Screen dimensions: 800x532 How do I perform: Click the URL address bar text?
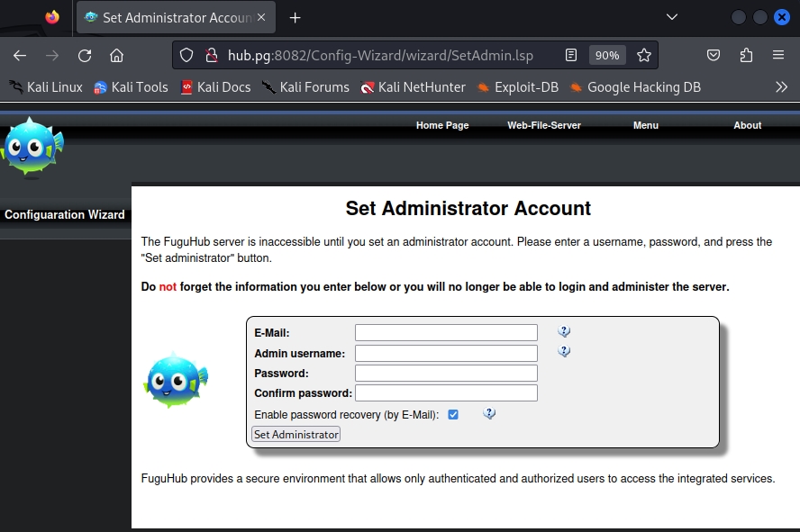point(380,55)
